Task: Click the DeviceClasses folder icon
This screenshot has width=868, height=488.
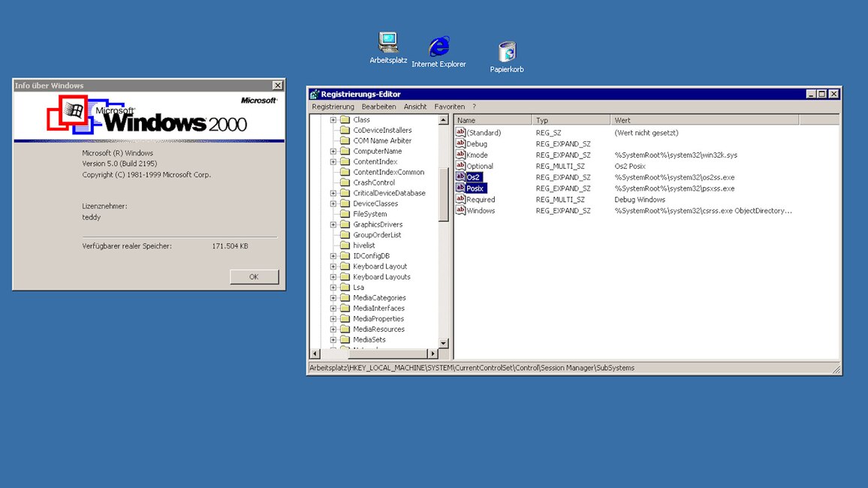Action: [x=345, y=203]
